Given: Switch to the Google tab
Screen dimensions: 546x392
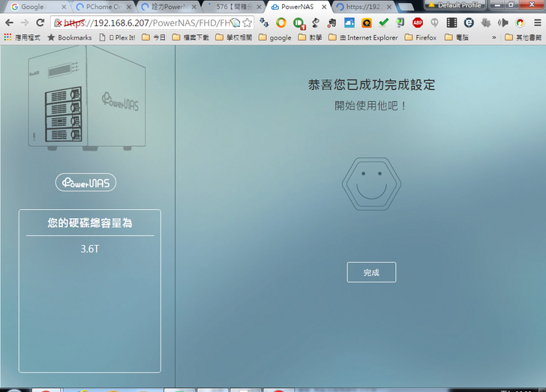Looking at the screenshot, I should pyautogui.click(x=37, y=7).
